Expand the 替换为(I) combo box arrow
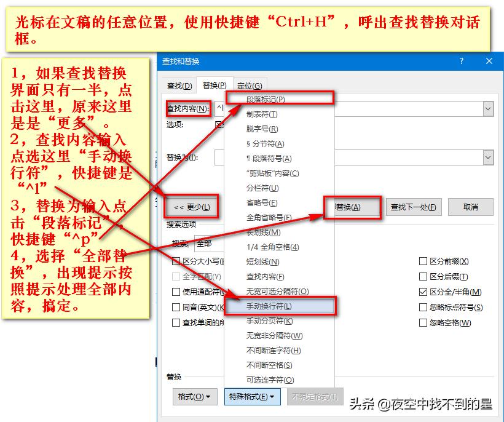The image size is (504, 422). click(x=489, y=157)
